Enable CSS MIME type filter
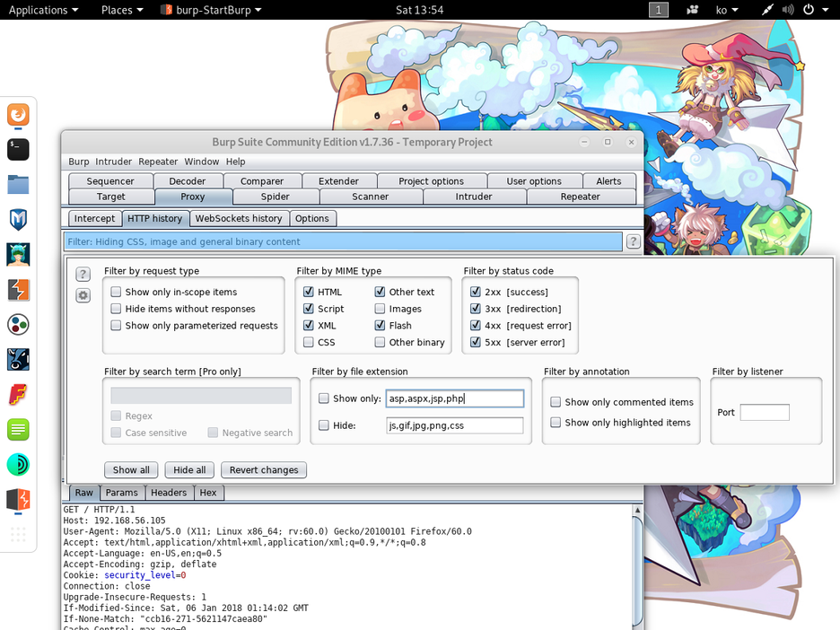This screenshot has height=630, width=840. [x=308, y=342]
